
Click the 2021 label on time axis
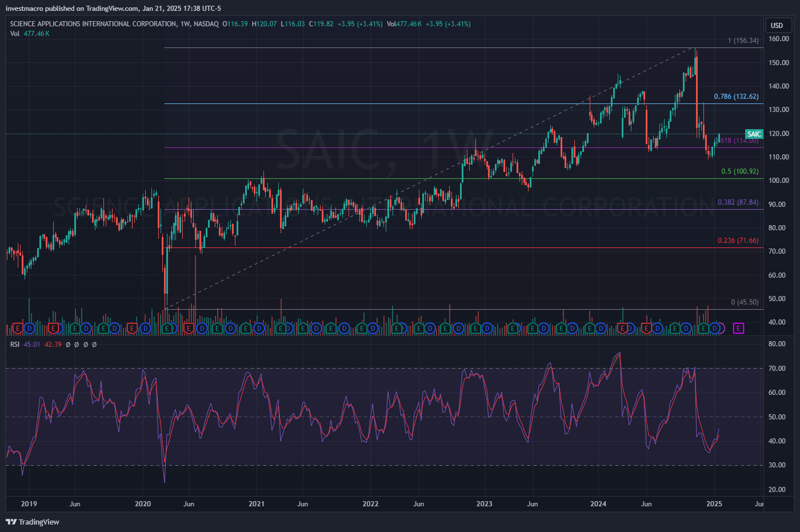257,504
